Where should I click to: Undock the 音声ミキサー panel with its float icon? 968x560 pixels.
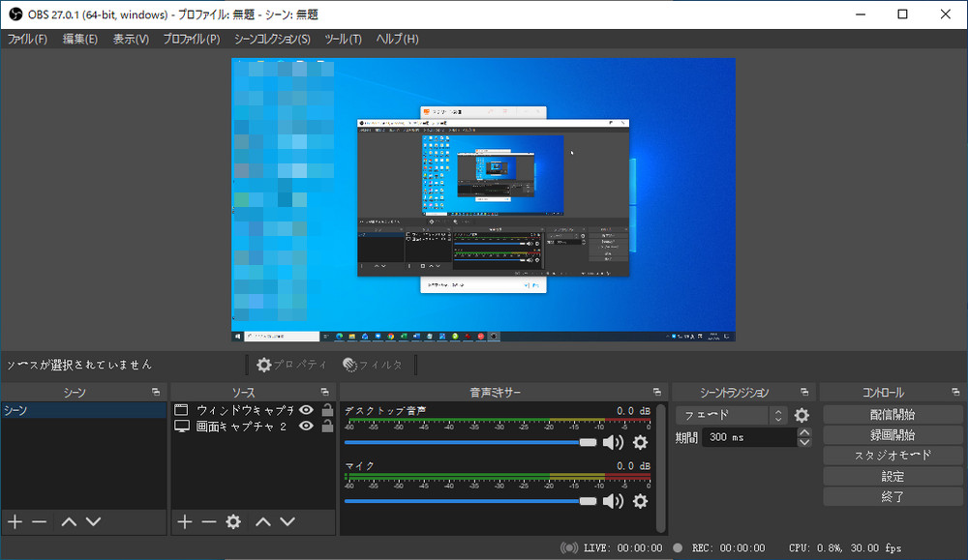[657, 393]
